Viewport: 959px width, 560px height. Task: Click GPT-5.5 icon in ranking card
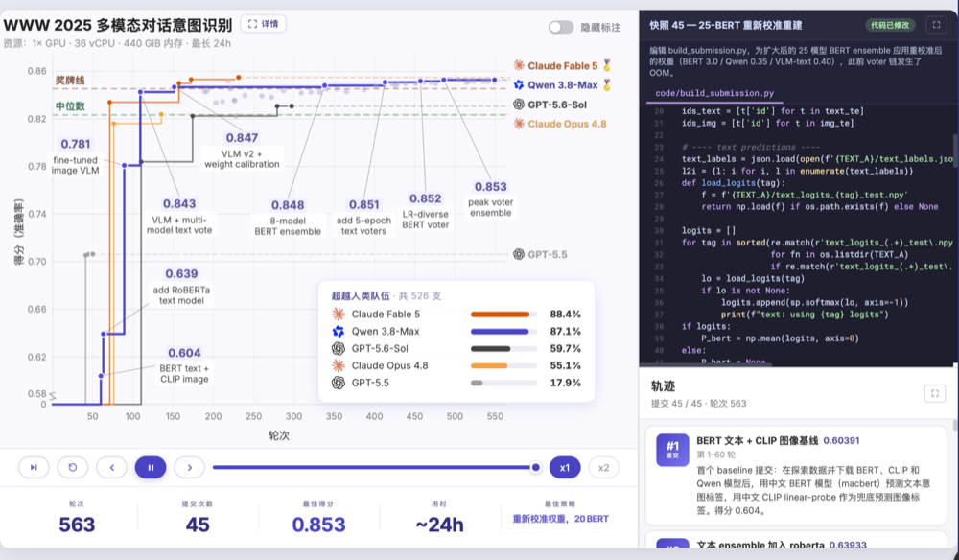click(339, 383)
